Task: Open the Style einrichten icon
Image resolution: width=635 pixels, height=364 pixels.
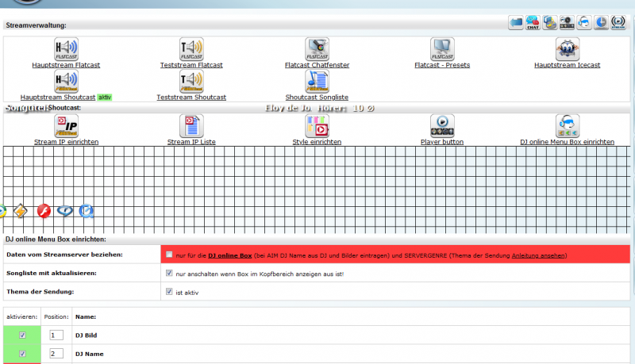Action: 317,125
